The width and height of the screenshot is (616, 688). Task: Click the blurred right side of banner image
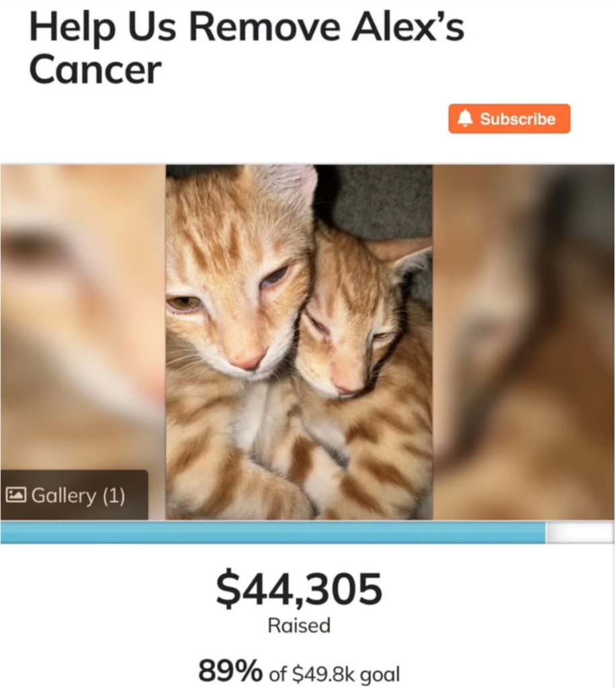pos(523,342)
